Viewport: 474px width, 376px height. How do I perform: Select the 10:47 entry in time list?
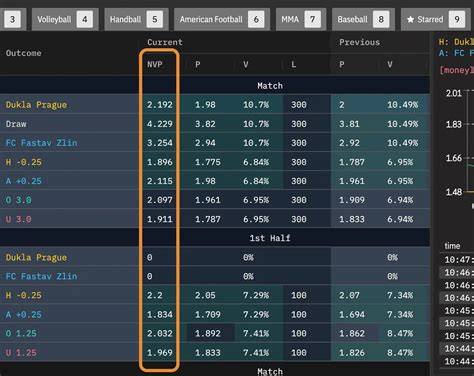(457, 259)
